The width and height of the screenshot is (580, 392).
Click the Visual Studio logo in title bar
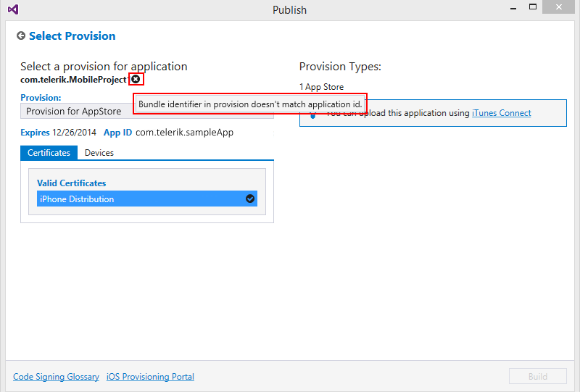click(x=13, y=9)
